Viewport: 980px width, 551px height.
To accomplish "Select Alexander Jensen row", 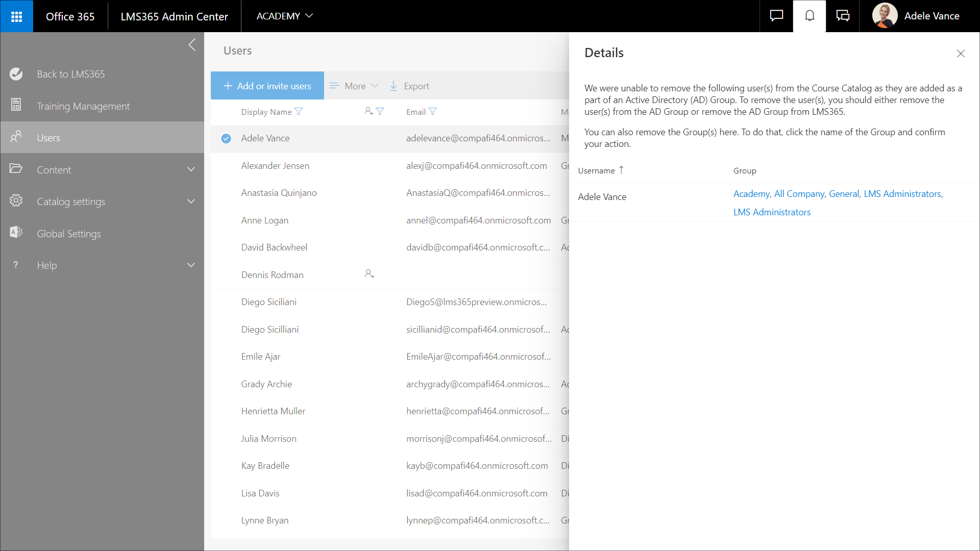I will tap(390, 166).
